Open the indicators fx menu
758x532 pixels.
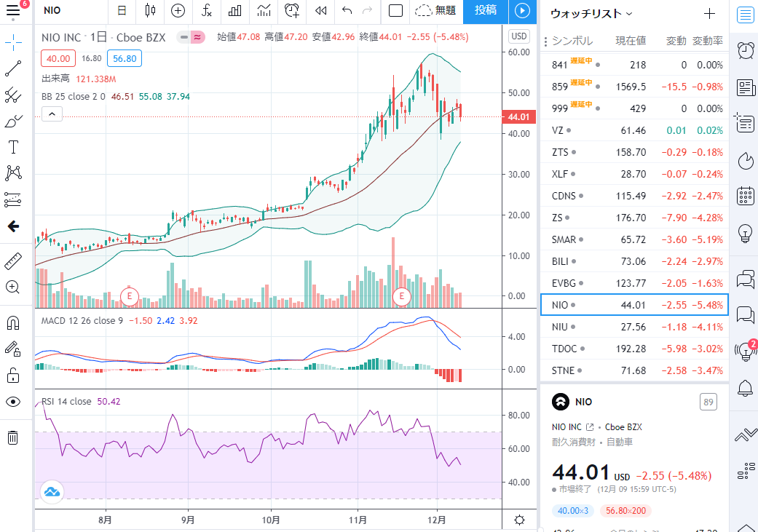(206, 11)
